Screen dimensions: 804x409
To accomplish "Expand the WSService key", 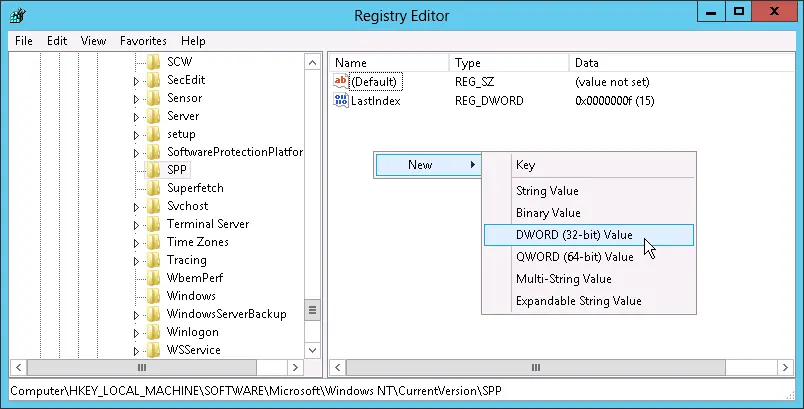I will coord(136,351).
